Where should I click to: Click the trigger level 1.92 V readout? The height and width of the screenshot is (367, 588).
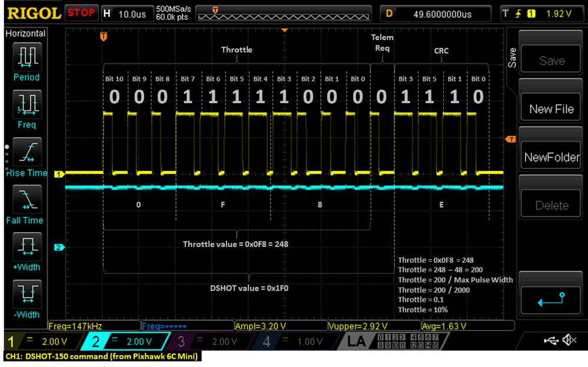[x=559, y=14]
